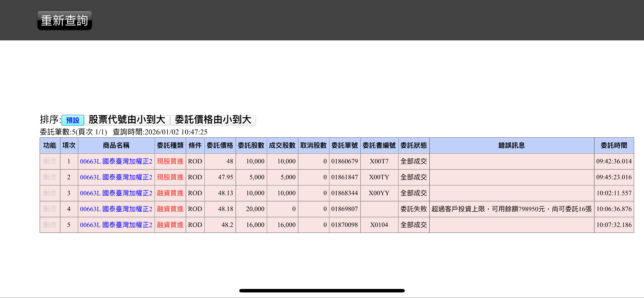
Task: Click 刪改 for failed order item 4
Action: click(50, 209)
